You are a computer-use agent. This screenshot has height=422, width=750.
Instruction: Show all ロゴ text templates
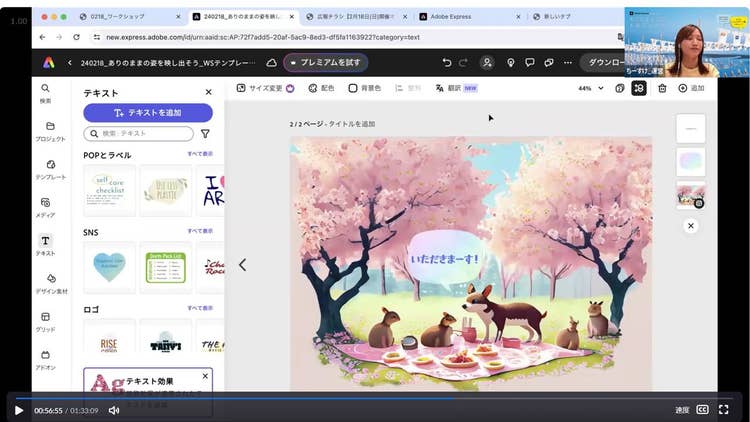coord(200,308)
